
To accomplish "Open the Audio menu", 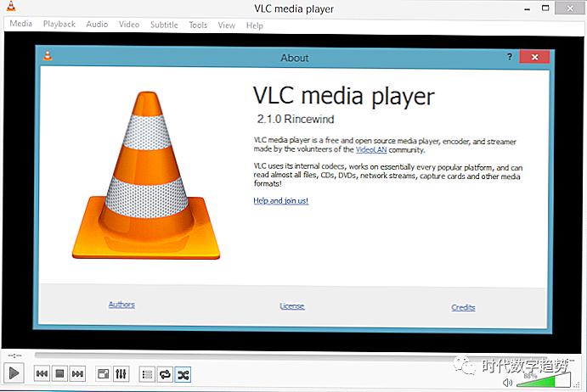I will tap(97, 25).
